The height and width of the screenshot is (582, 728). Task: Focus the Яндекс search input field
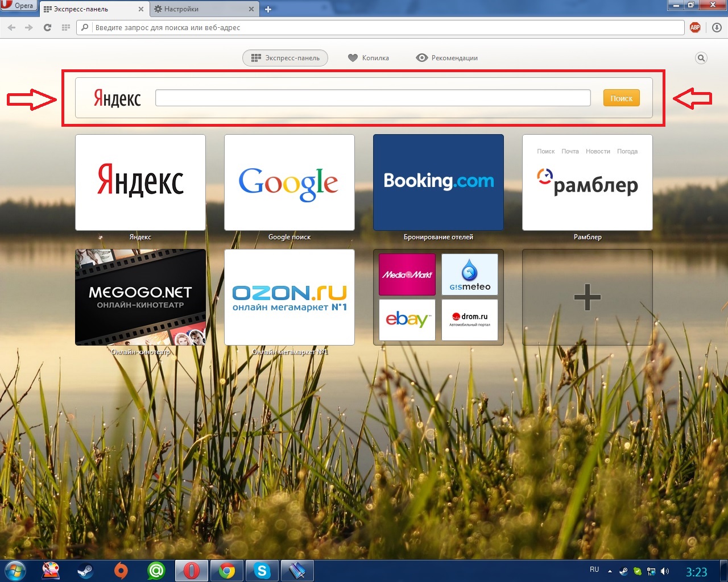(x=373, y=98)
